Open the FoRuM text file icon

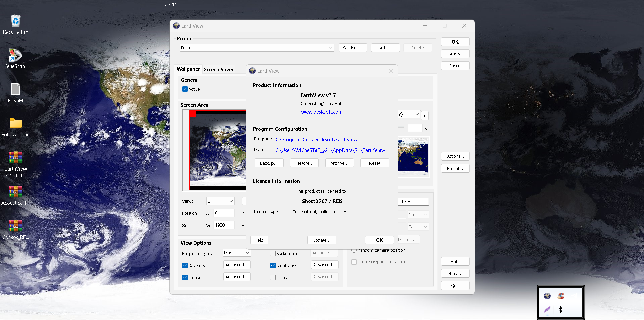(x=15, y=93)
